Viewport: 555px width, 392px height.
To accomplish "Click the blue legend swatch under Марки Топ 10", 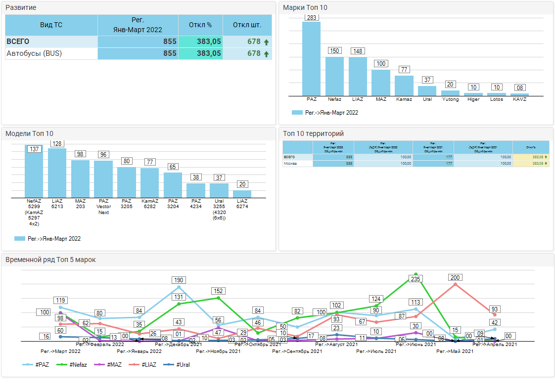I will [297, 113].
